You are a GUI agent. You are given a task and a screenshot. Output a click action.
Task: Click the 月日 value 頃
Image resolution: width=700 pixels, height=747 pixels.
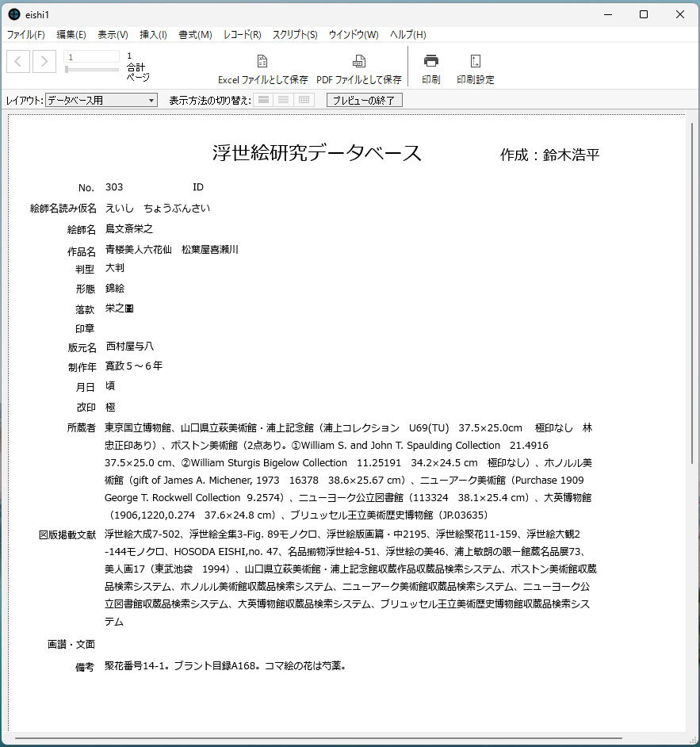(x=110, y=386)
